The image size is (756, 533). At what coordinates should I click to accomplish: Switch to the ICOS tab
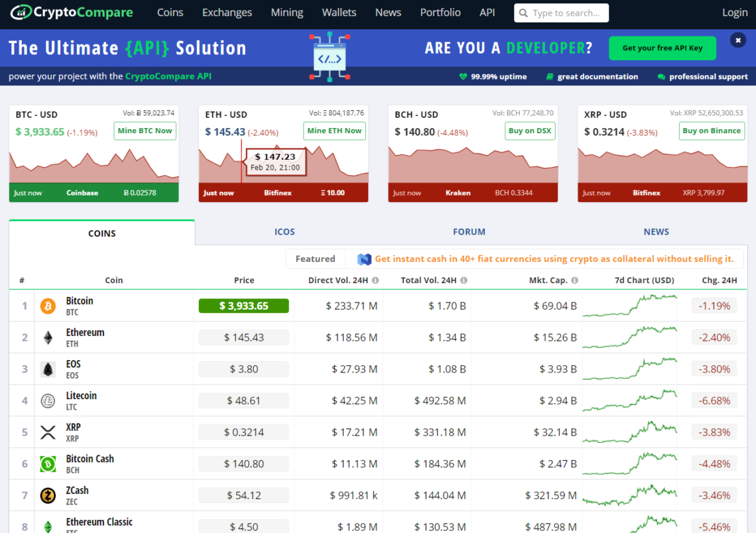[x=284, y=232]
